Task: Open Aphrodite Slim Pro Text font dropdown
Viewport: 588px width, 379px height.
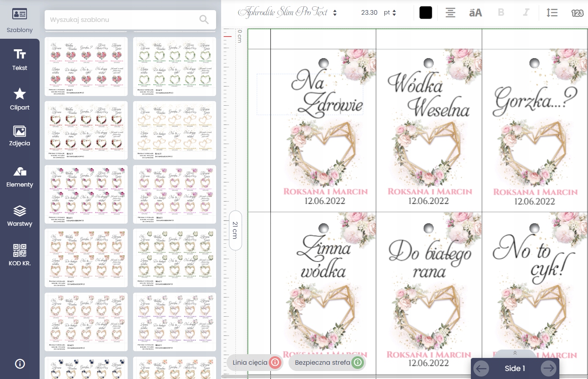Action: pos(288,13)
